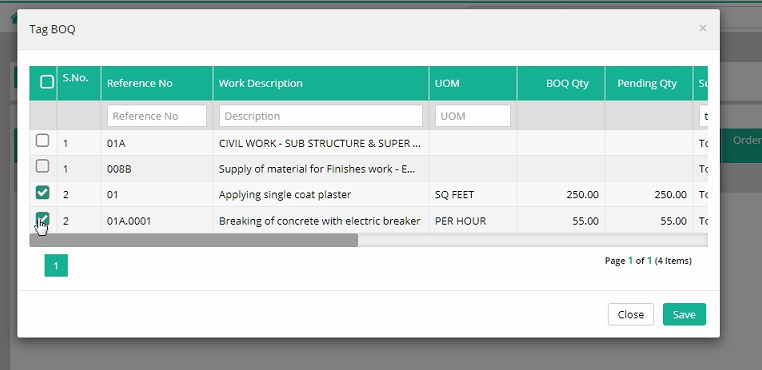Sort by UOM column header
762x370 pixels.
pos(447,83)
